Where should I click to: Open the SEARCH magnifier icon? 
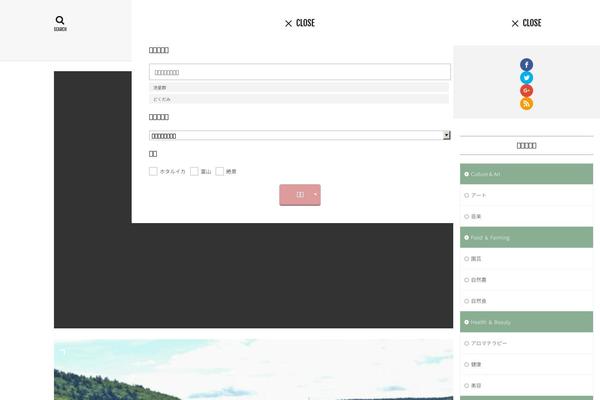(x=60, y=23)
